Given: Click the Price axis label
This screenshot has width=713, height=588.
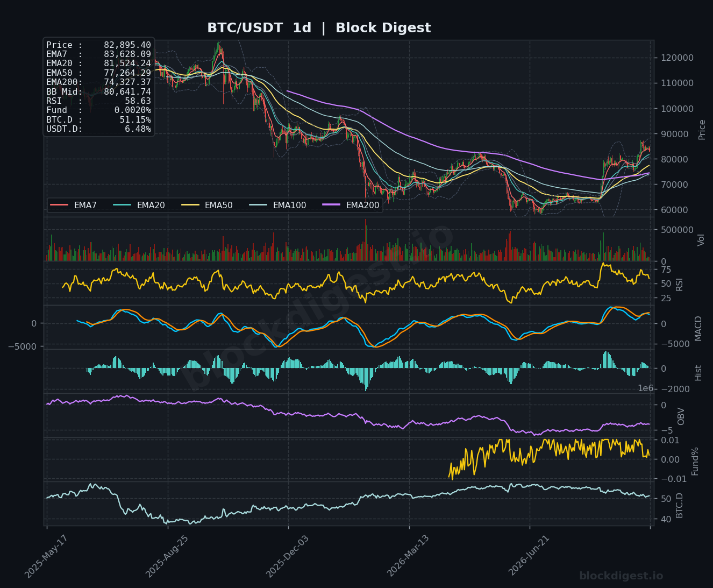Looking at the screenshot, I should 702,130.
